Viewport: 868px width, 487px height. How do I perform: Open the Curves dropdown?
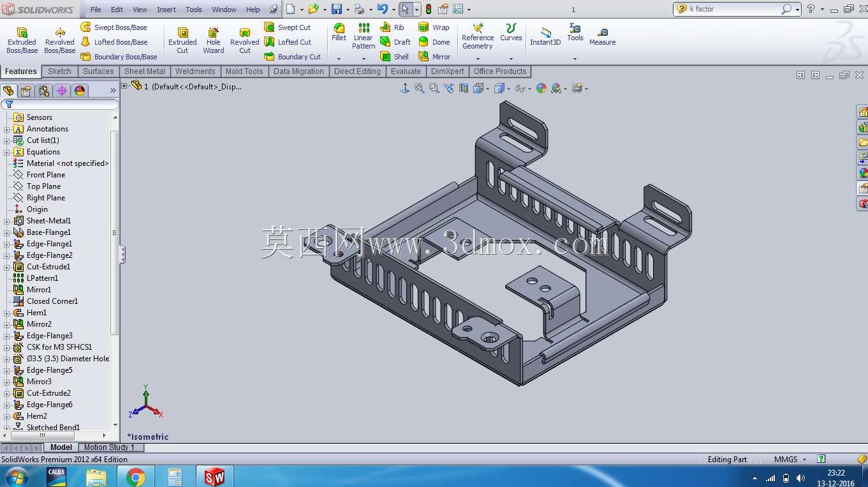(x=511, y=59)
